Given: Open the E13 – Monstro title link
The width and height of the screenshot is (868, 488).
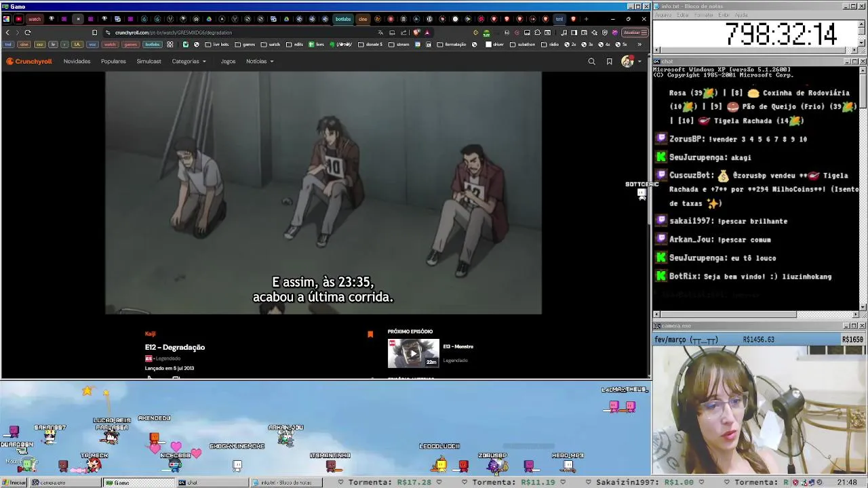Looking at the screenshot, I should tap(458, 346).
